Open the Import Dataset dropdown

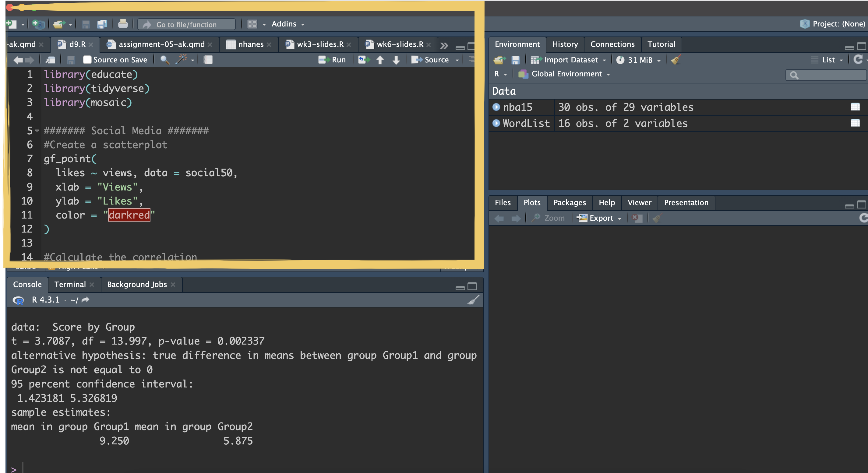coord(571,60)
